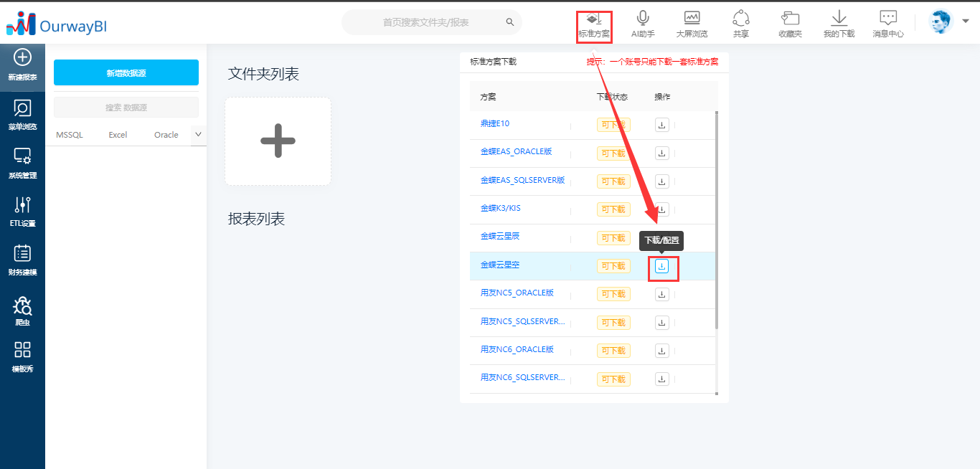Screen dimensions: 980x469
Task: Click the 文件夹列表 heading
Action: pyautogui.click(x=263, y=74)
